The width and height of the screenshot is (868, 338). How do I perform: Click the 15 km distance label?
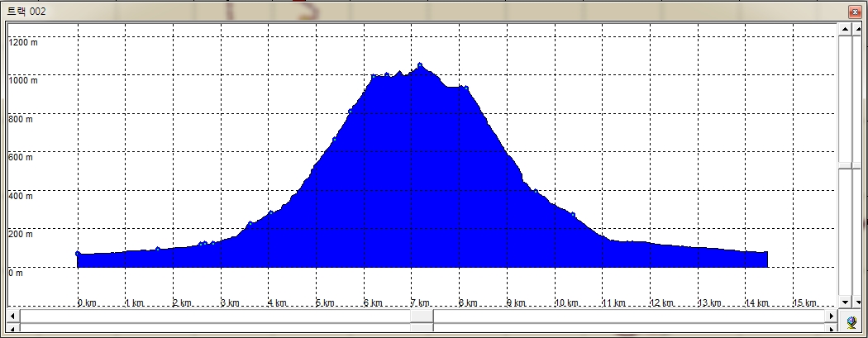(x=804, y=302)
